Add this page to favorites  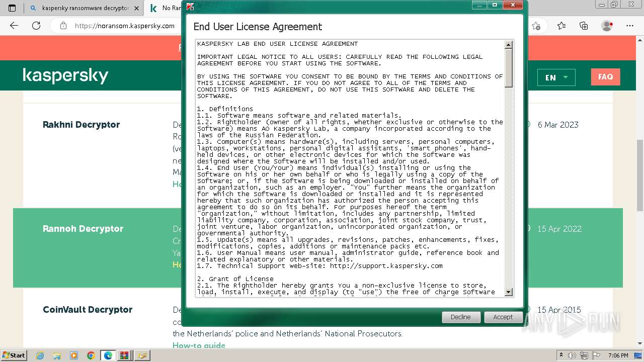[x=536, y=26]
